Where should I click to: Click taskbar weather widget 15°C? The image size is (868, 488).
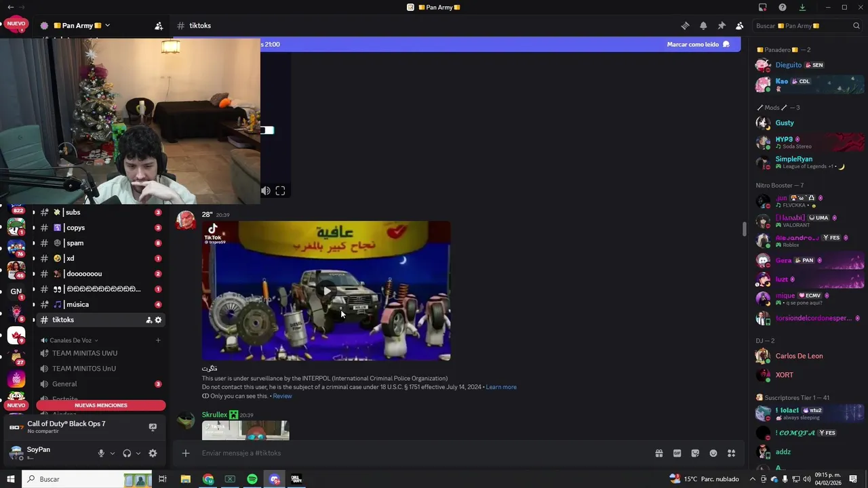coord(704,479)
